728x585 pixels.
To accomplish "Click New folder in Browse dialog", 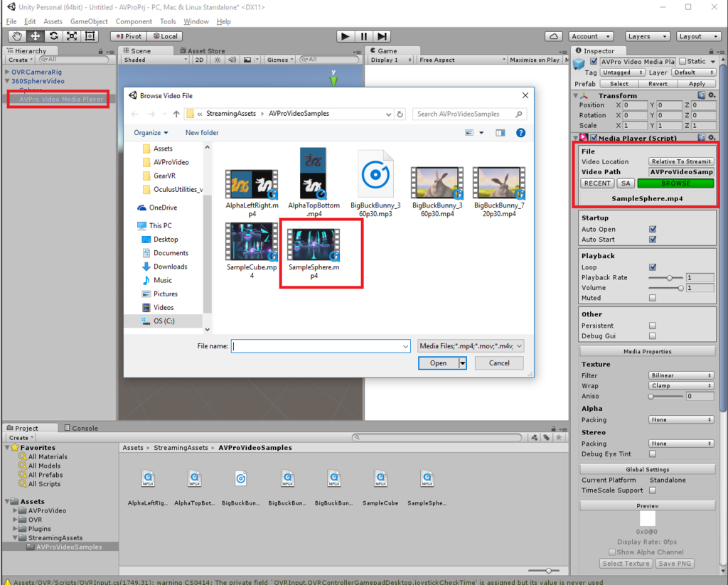I will 202,133.
